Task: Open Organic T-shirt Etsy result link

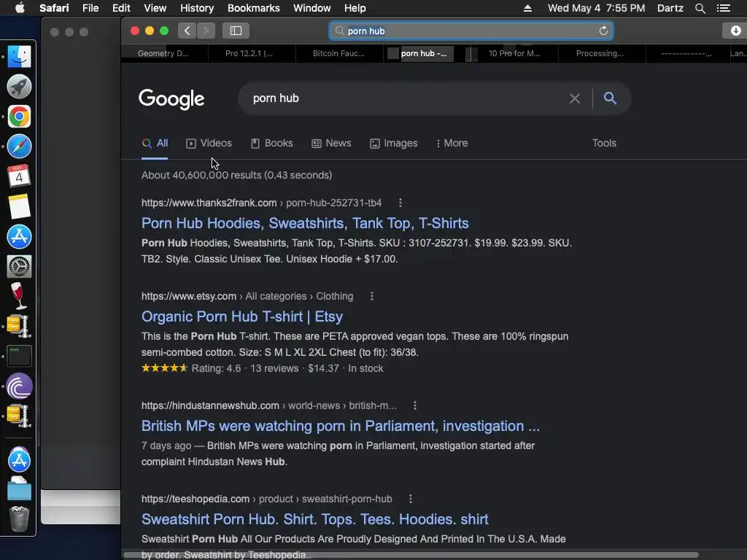Action: click(x=242, y=316)
